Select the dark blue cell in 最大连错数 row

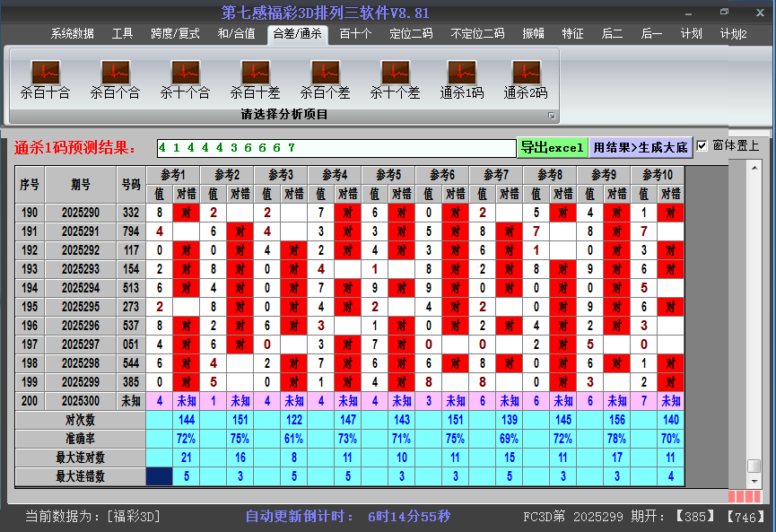click(160, 476)
